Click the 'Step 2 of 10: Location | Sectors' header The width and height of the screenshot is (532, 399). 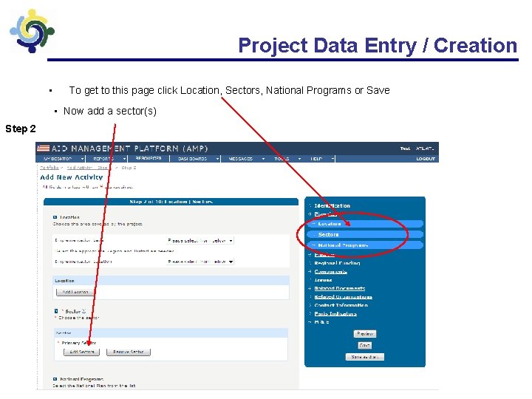(171, 202)
